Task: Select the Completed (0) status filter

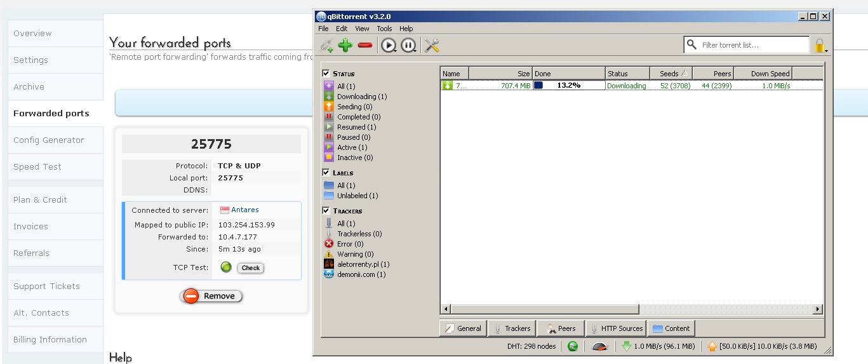Action: pyautogui.click(x=359, y=117)
